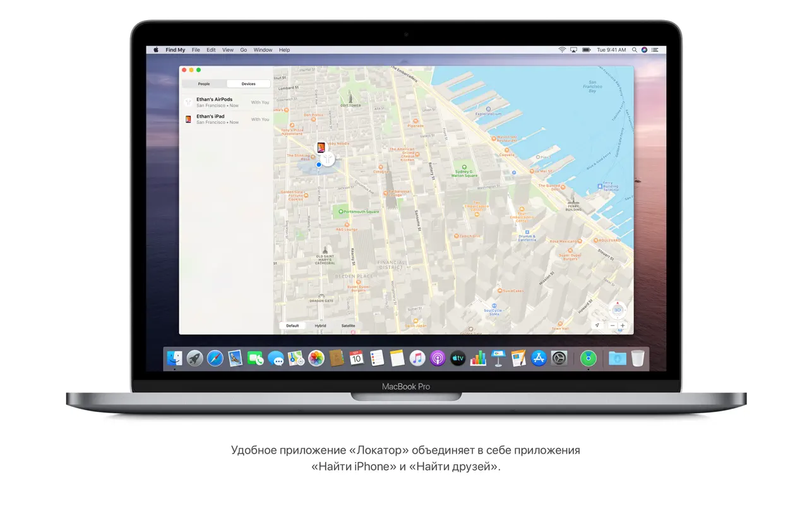Click the Wi-Fi status icon
This screenshot has width=812, height=508.
(x=562, y=50)
